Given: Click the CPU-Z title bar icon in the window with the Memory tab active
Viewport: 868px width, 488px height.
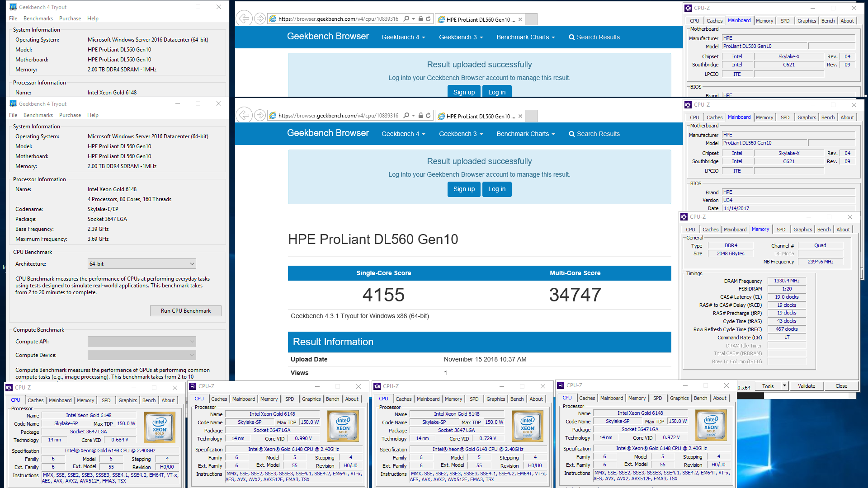Looking at the screenshot, I should [684, 217].
